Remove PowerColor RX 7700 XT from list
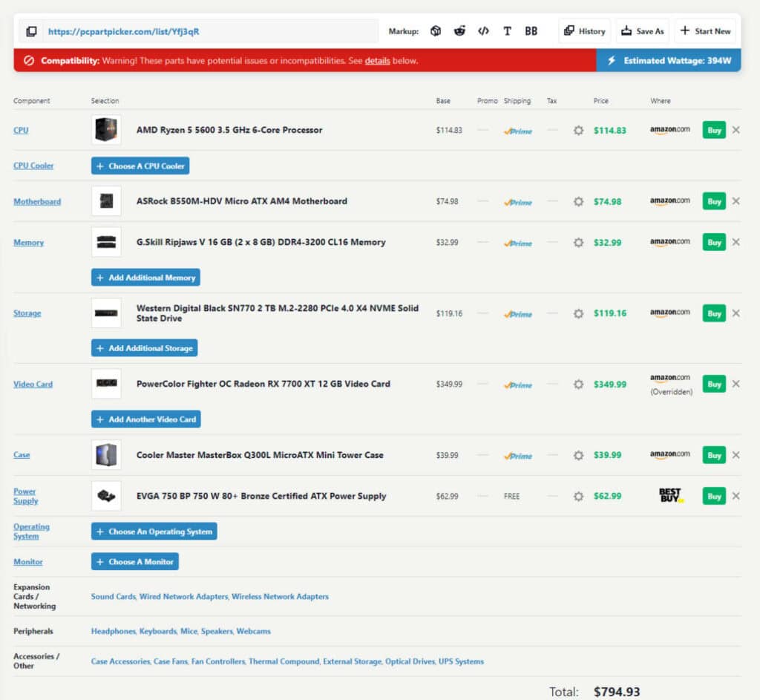Screen dimensions: 760x700 click(736, 384)
